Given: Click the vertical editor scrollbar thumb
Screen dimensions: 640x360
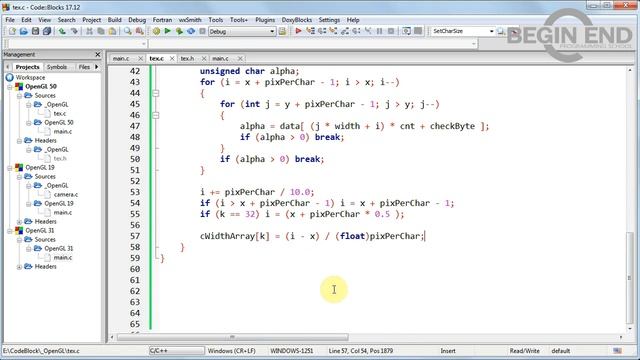Looking at the screenshot, I should point(629,278).
